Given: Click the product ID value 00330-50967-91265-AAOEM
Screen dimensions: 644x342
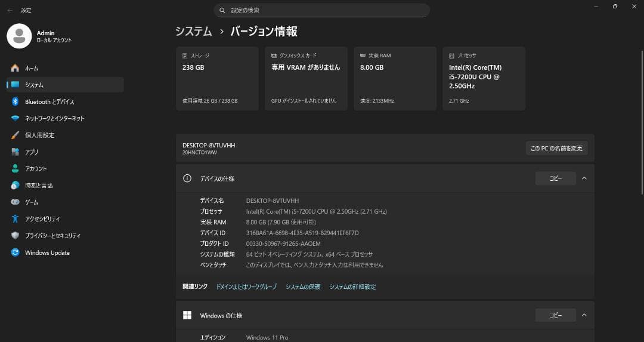Looking at the screenshot, I should [x=283, y=244].
